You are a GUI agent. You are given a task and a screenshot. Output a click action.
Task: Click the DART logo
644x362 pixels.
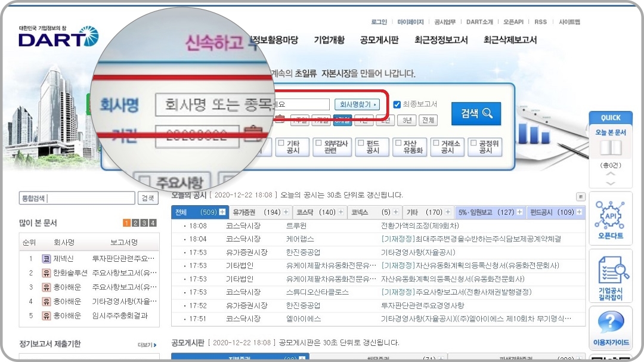click(x=58, y=36)
